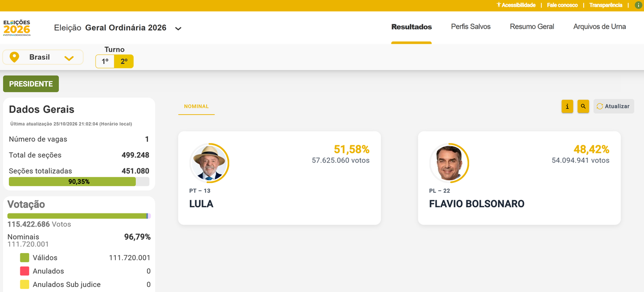
Task: Click the Atualizar refresh button
Action: pyautogui.click(x=613, y=106)
